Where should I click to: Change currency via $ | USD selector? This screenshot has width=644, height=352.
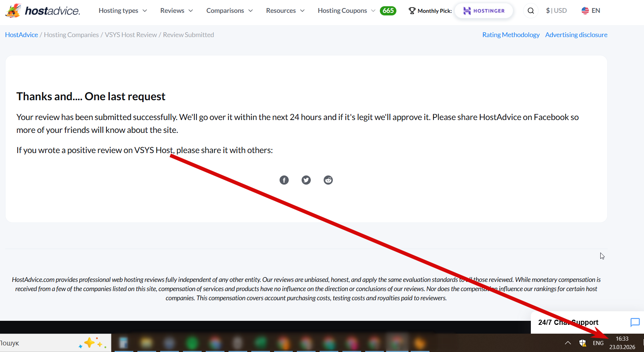point(556,11)
